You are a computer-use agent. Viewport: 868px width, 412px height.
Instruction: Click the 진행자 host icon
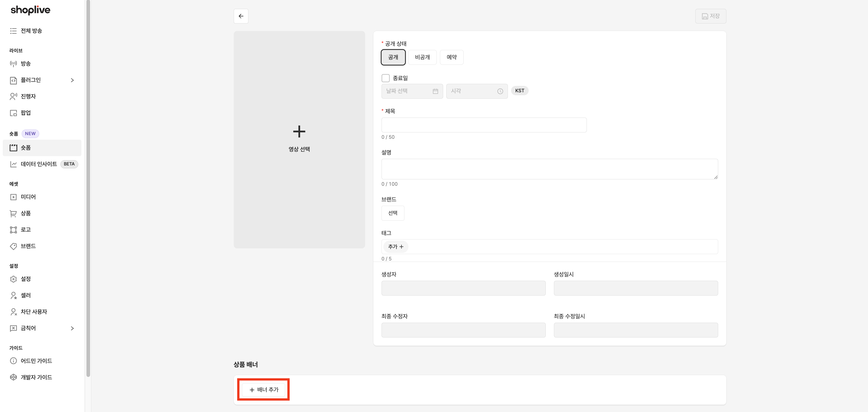(x=13, y=97)
